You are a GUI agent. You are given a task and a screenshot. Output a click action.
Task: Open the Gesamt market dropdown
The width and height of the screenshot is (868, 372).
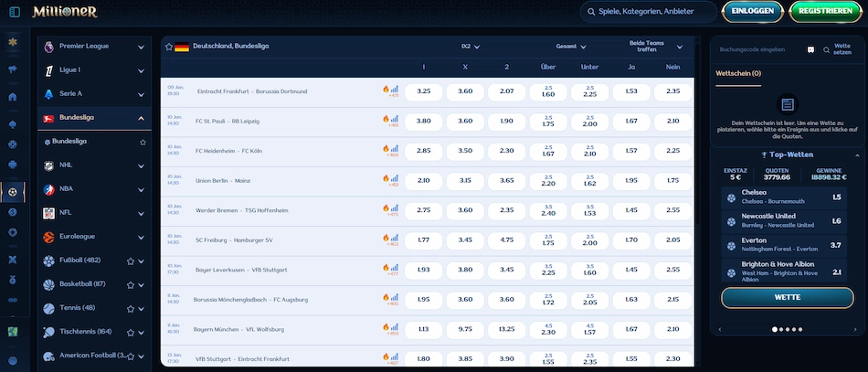click(571, 47)
